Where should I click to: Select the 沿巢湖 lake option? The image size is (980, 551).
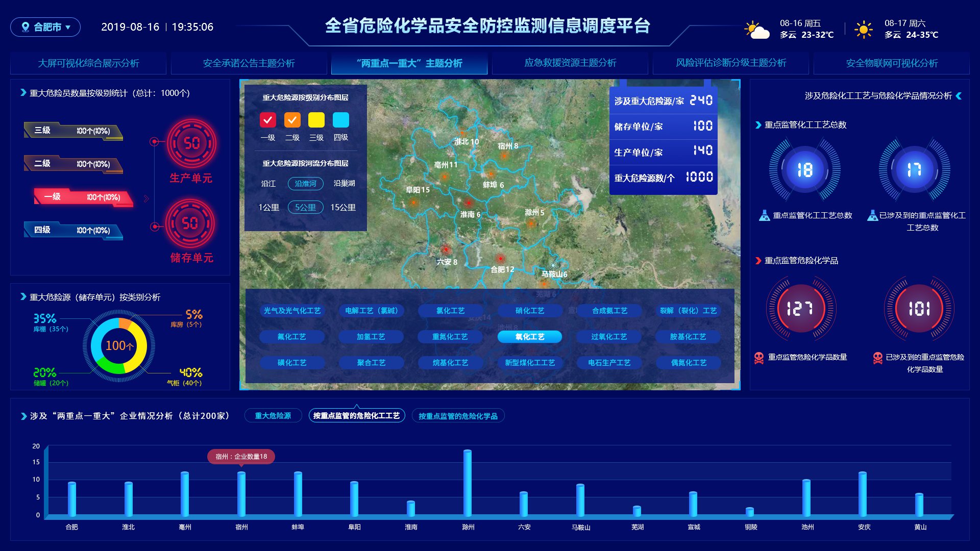(x=344, y=183)
